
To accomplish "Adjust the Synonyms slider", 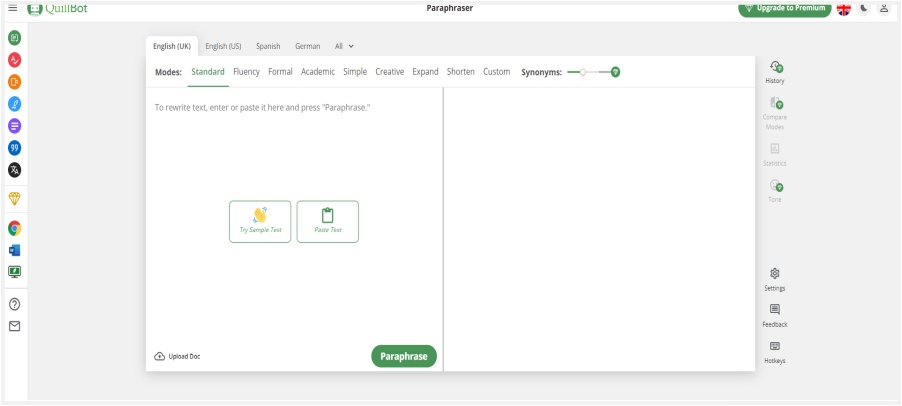I will (x=583, y=72).
